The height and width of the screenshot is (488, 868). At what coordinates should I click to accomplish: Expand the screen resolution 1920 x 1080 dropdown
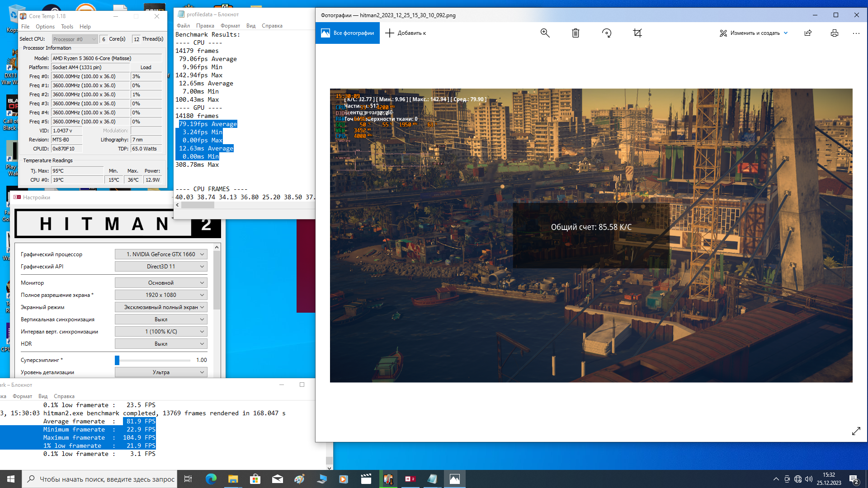161,295
